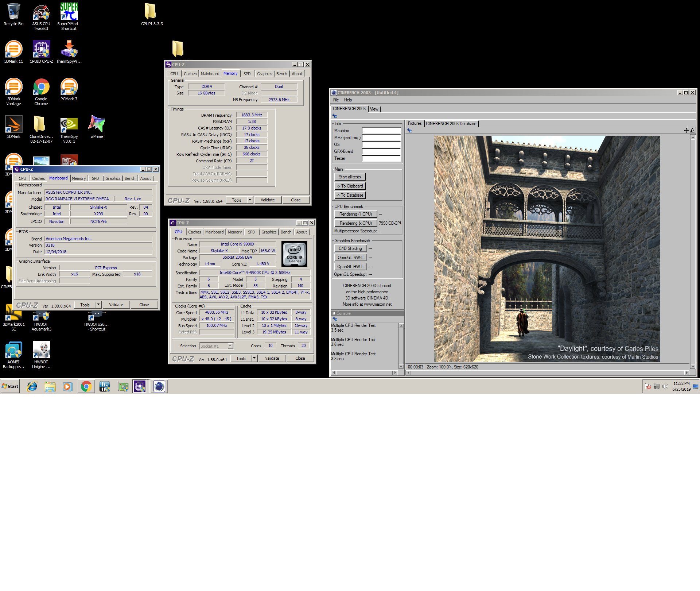The height and width of the screenshot is (591, 700).
Task: Click the volume tray icon
Action: pyautogui.click(x=665, y=386)
